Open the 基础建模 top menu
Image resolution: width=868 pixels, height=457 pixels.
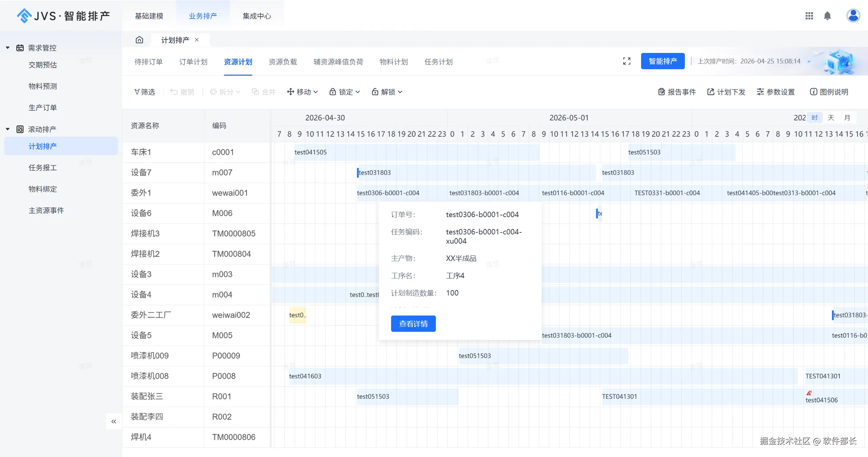pos(149,16)
